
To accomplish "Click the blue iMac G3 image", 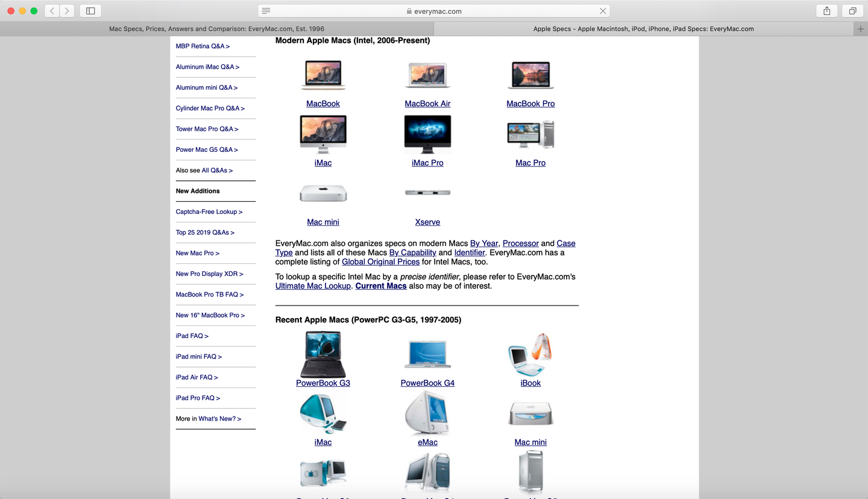I will (x=323, y=413).
